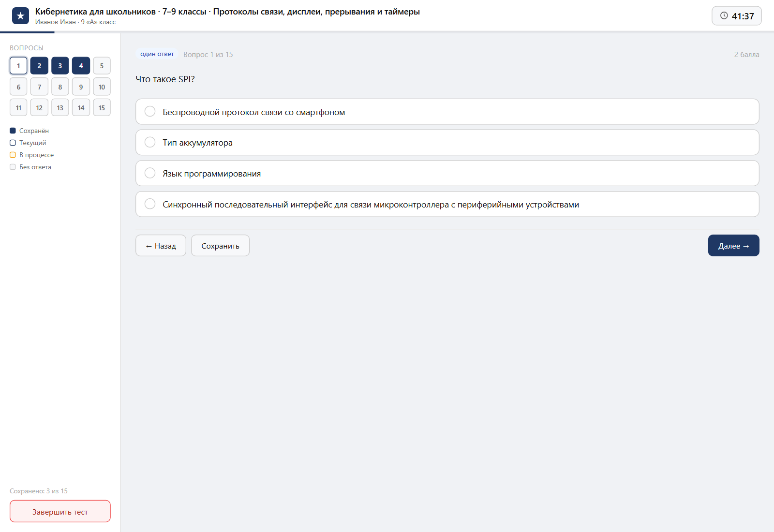Click the clock icon in the timer
This screenshot has height=532, width=774.
[724, 15]
